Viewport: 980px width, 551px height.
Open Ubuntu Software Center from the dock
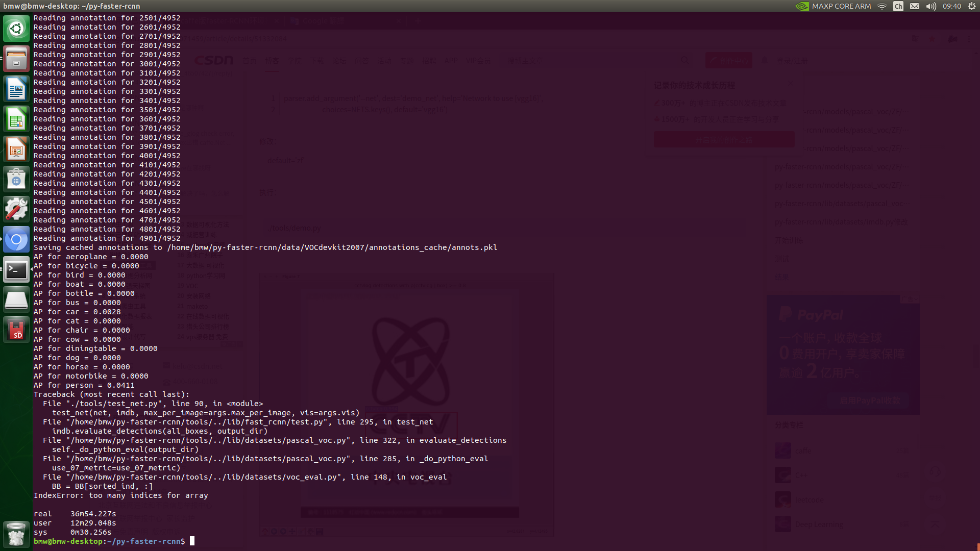click(x=16, y=179)
